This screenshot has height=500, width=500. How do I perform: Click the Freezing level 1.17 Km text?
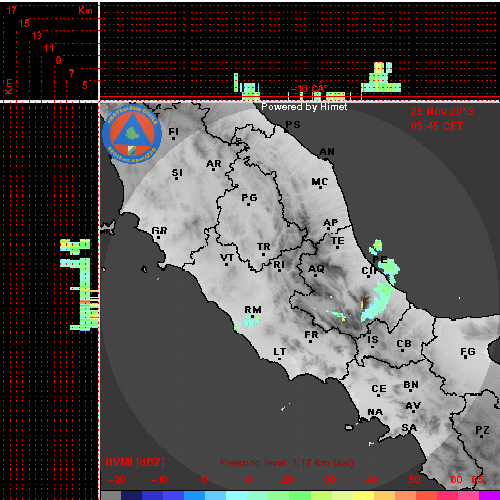287,463
